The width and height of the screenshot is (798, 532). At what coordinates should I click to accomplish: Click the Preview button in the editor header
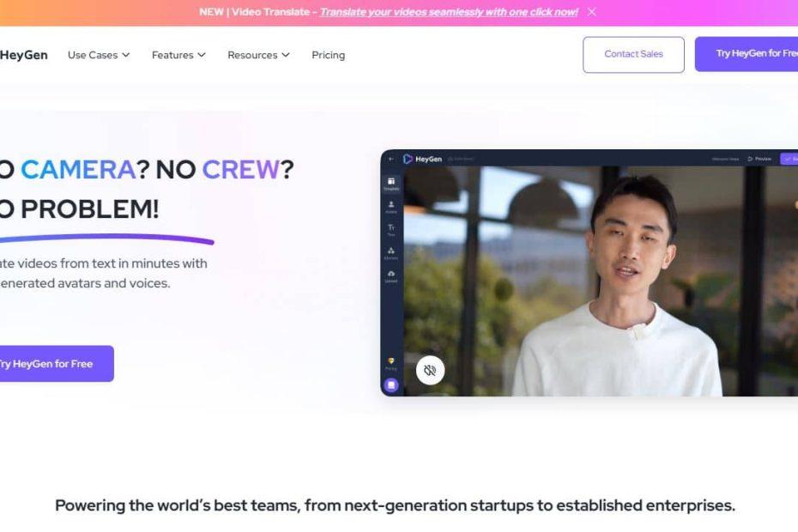759,159
